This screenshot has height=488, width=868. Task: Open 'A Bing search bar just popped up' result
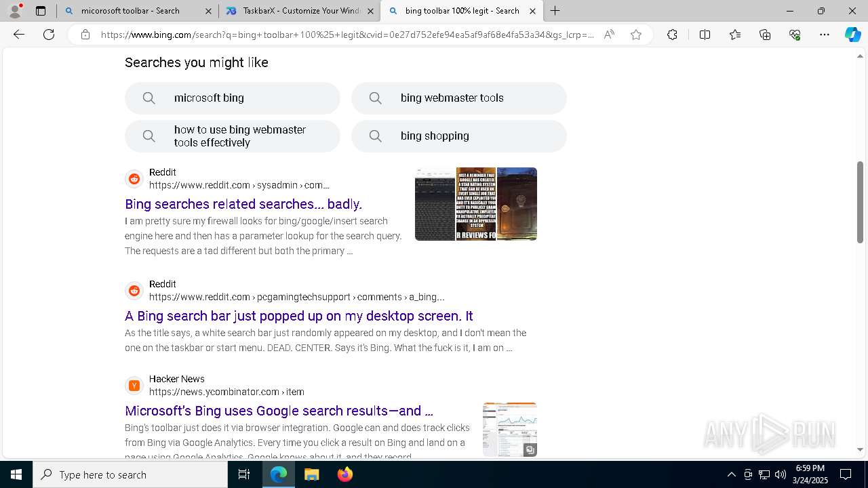coord(299,316)
